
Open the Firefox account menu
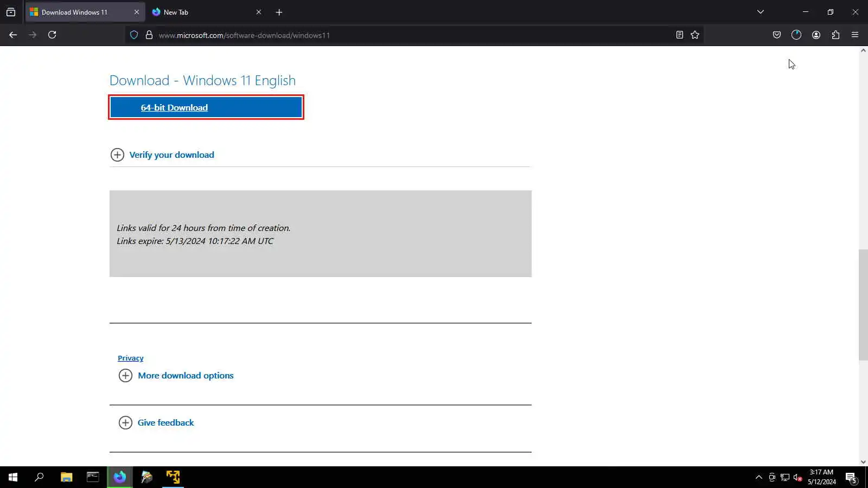pyautogui.click(x=816, y=35)
